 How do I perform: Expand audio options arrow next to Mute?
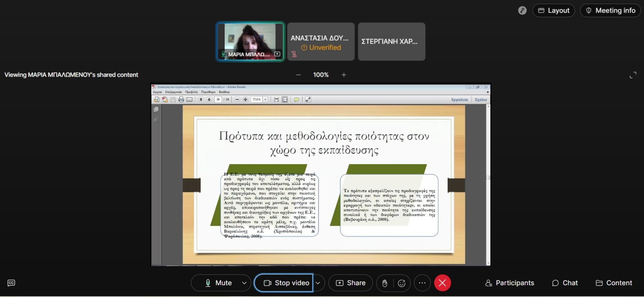(244, 283)
